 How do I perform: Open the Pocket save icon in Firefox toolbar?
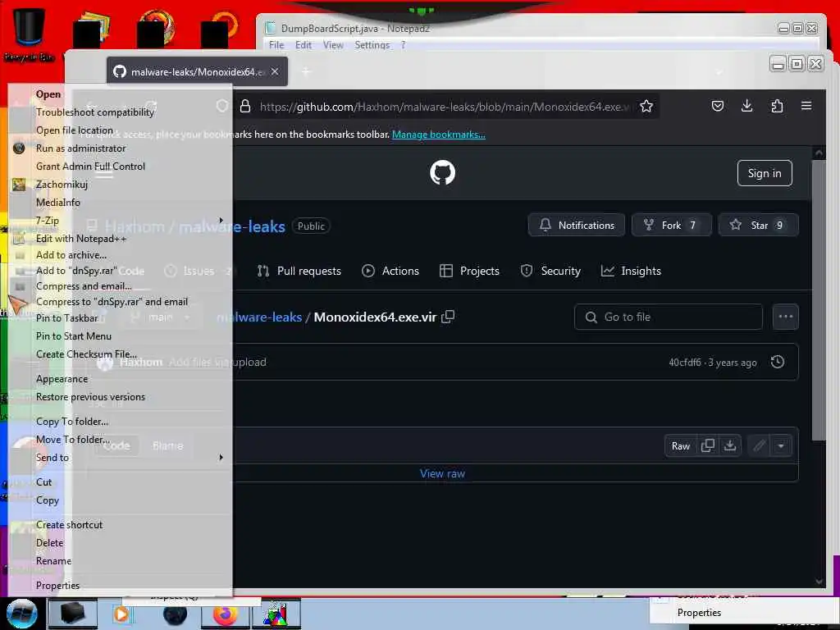click(717, 106)
